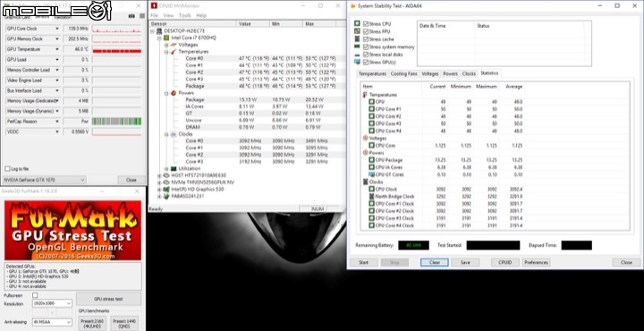Click the Temperatures thermometer icon in HWMonitor
The image size is (644, 331).
pyautogui.click(x=174, y=52)
